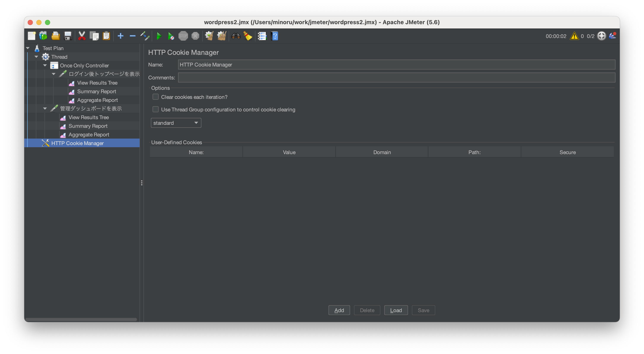Select 管理ダッシュボードを表示 sampler in tree

91,109
